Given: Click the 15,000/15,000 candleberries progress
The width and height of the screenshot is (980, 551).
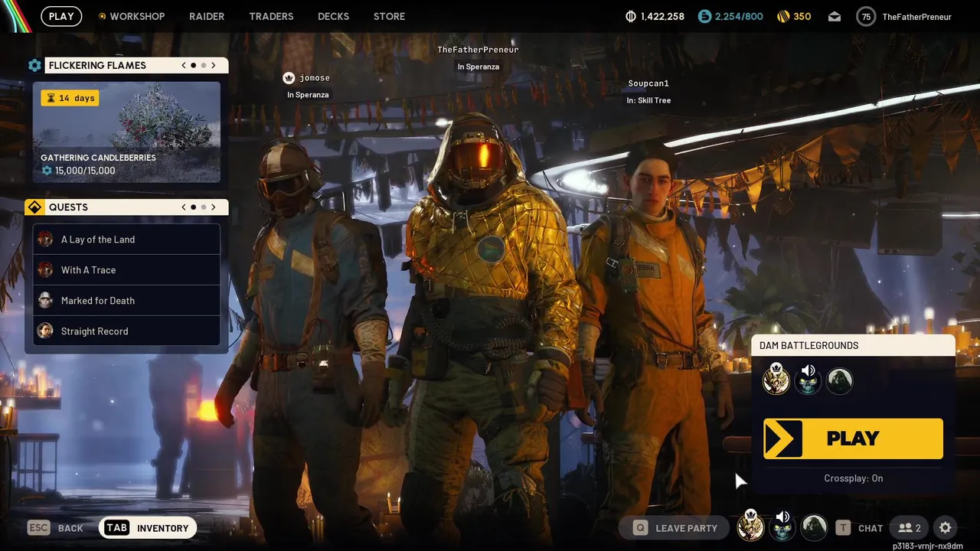Looking at the screenshot, I should pos(85,171).
